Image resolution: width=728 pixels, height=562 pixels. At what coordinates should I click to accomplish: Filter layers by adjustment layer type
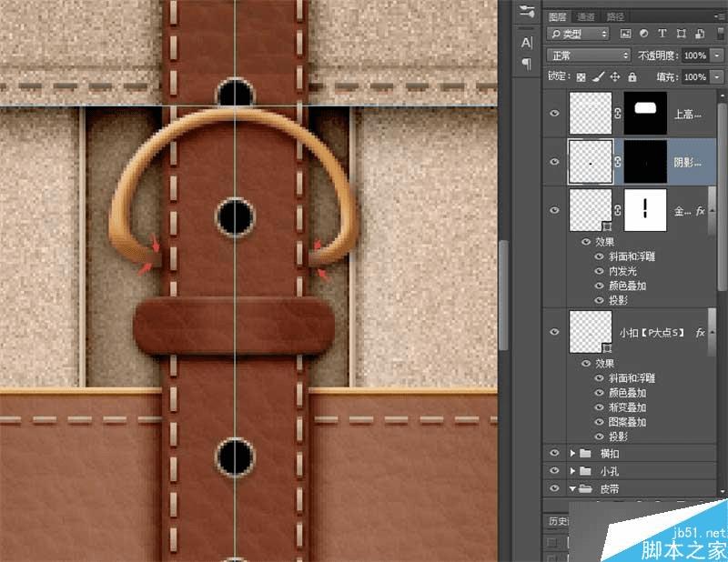643,34
